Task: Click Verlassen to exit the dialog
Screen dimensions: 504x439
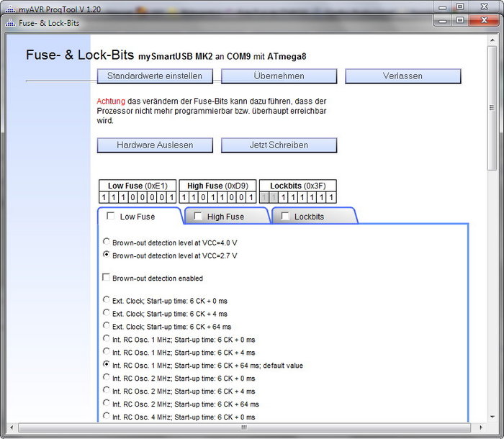Action: [x=402, y=76]
